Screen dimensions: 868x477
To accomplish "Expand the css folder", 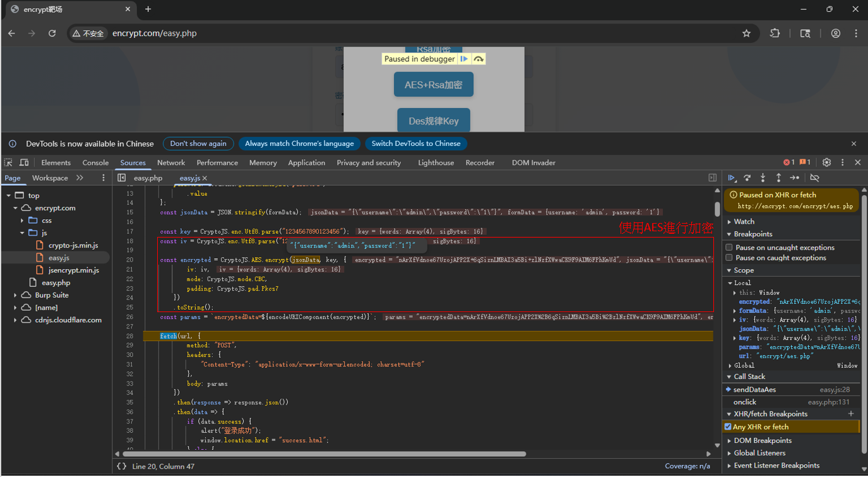I will point(22,220).
